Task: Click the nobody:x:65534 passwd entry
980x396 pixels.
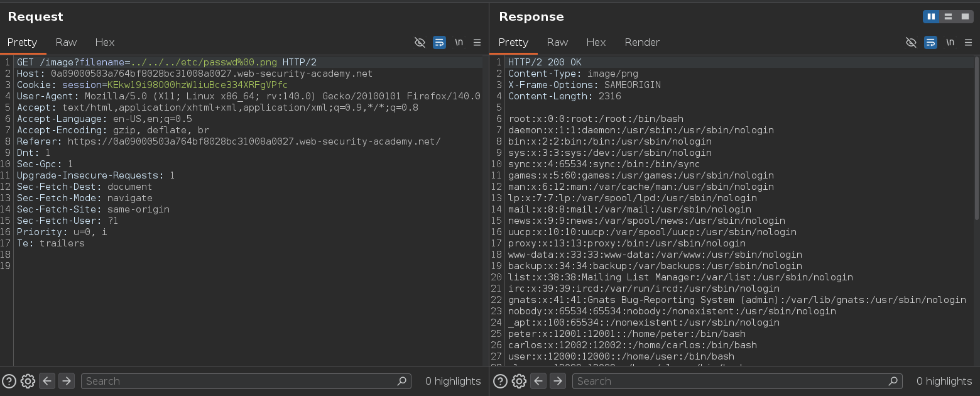Action: click(672, 311)
